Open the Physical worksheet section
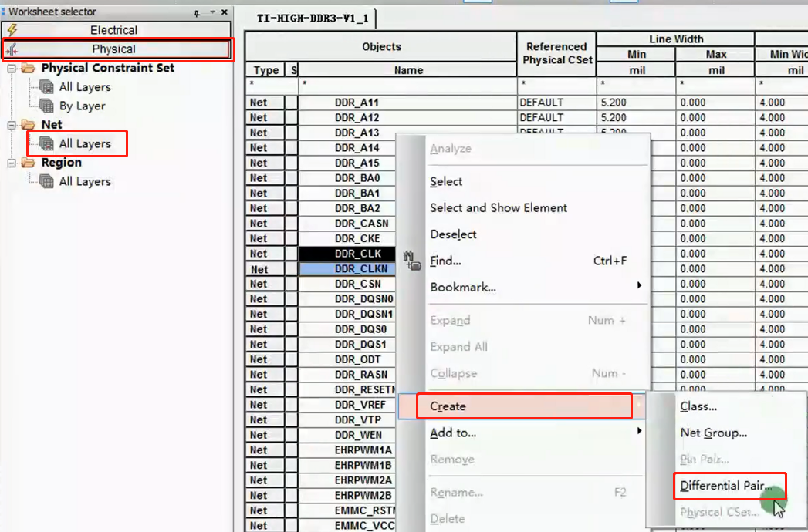Viewport: 808px width, 532px height. pos(116,49)
